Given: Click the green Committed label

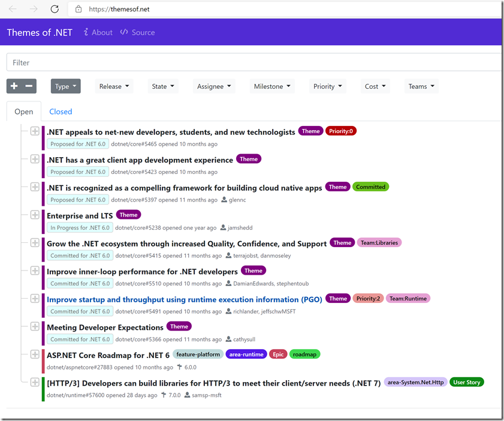Looking at the screenshot, I should 370,187.
